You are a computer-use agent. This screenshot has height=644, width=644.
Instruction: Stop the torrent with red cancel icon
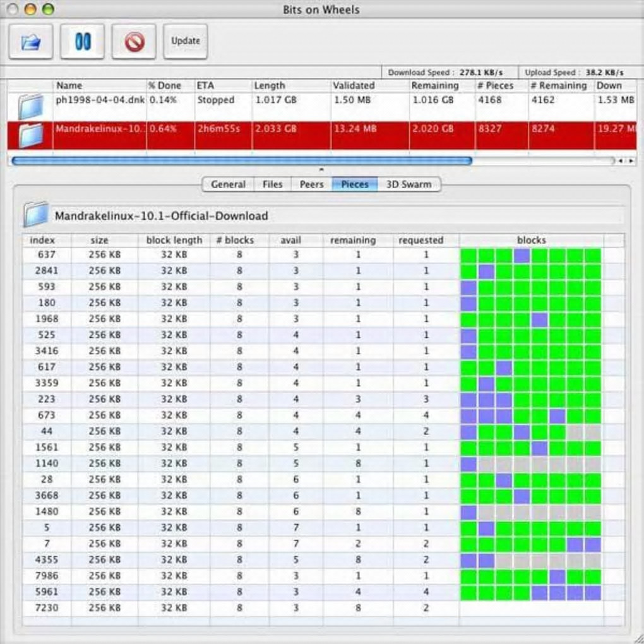pyautogui.click(x=134, y=42)
